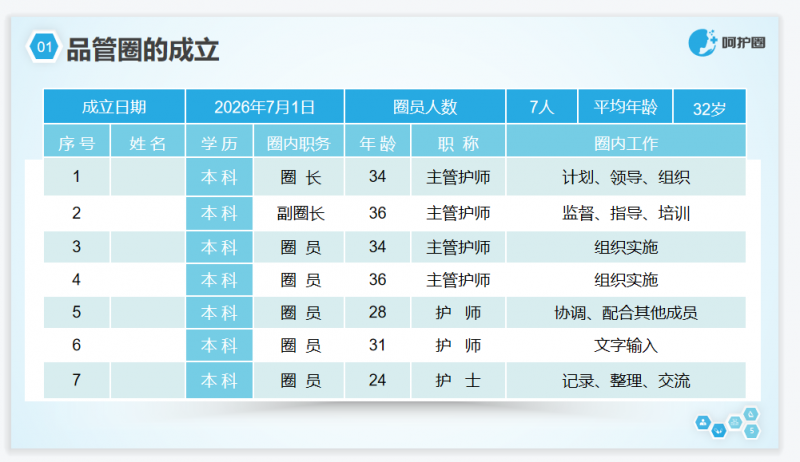Click the 本科 cell in row 7
This screenshot has height=462, width=800.
(x=219, y=380)
